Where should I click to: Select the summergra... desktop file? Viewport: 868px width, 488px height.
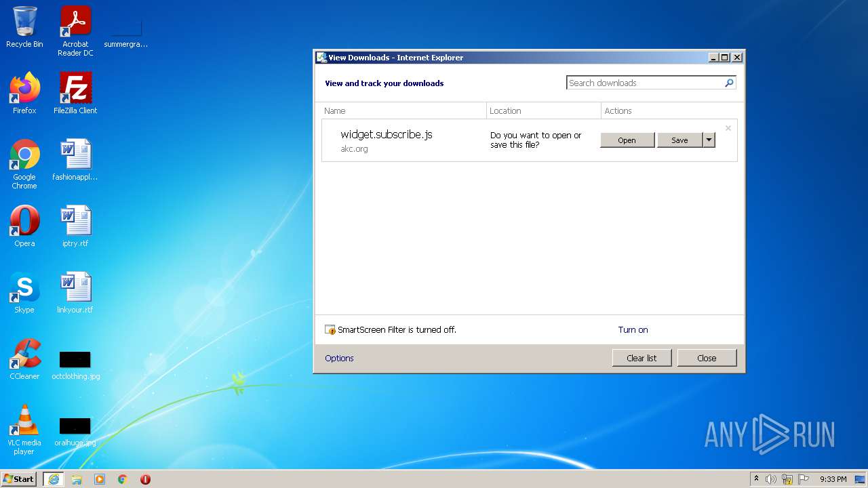tap(126, 31)
